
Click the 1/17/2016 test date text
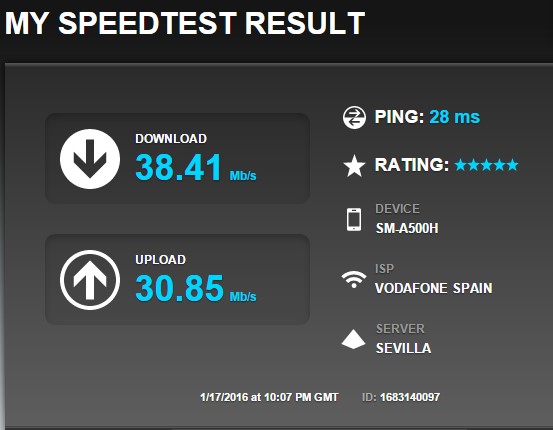click(x=224, y=397)
